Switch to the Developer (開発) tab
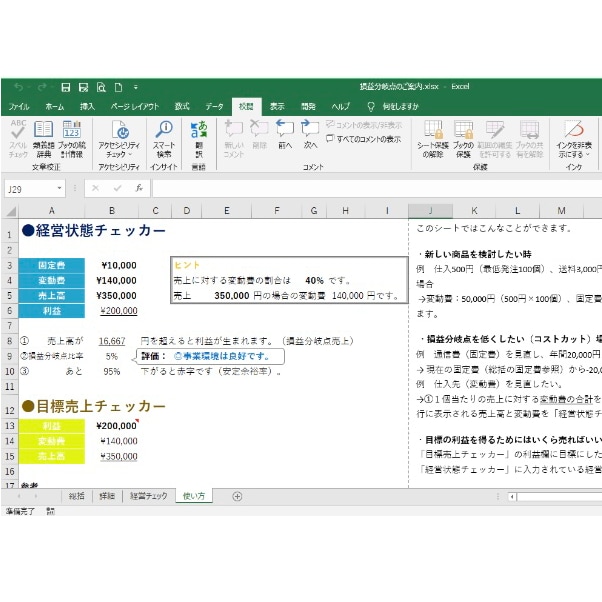This screenshot has height=602, width=602. 308,106
